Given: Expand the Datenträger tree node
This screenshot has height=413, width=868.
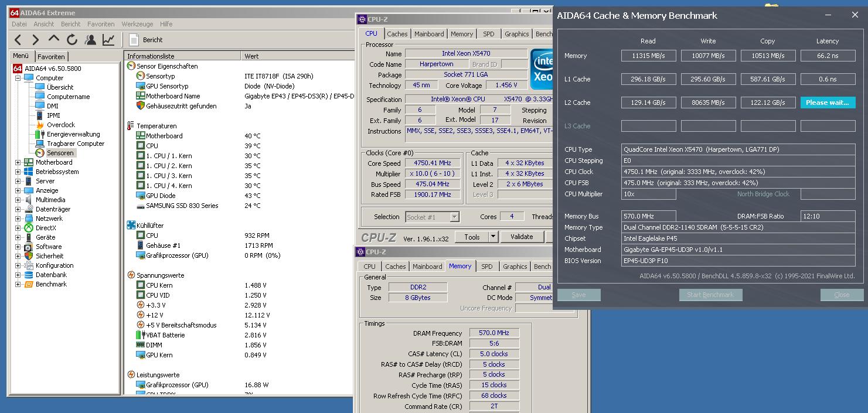Looking at the screenshot, I should tap(18, 209).
